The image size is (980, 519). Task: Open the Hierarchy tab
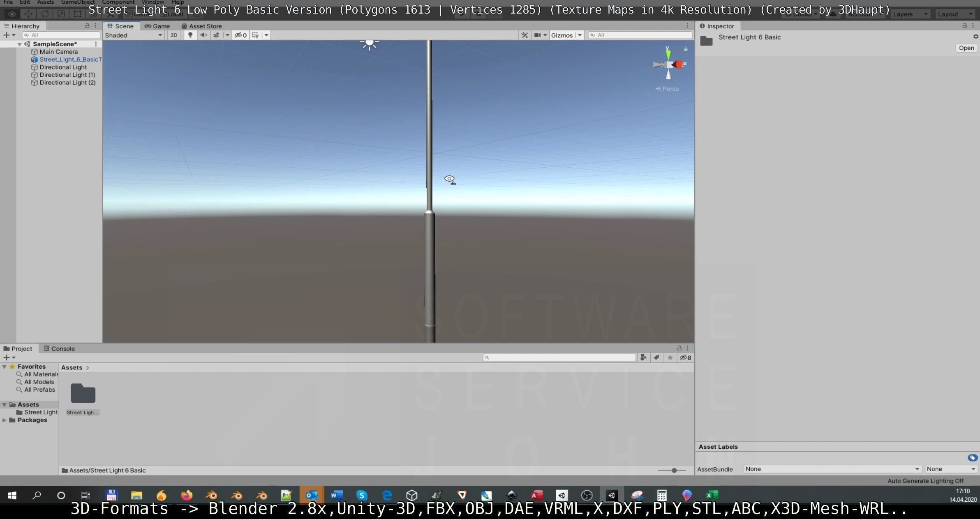point(22,26)
